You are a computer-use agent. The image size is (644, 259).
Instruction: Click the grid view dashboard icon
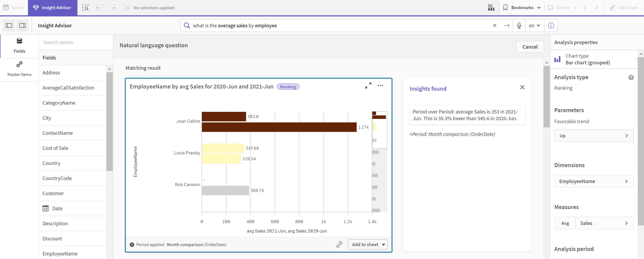pos(491,7)
